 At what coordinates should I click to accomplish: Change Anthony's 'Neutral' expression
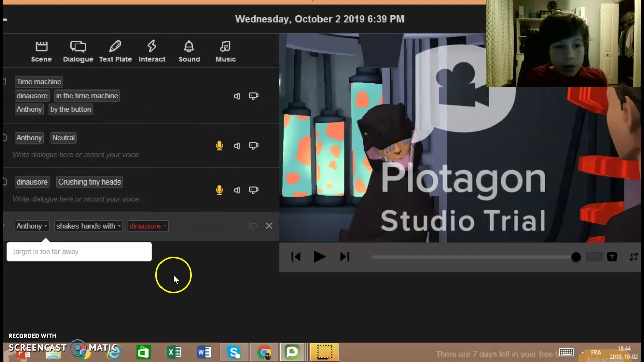click(x=63, y=138)
